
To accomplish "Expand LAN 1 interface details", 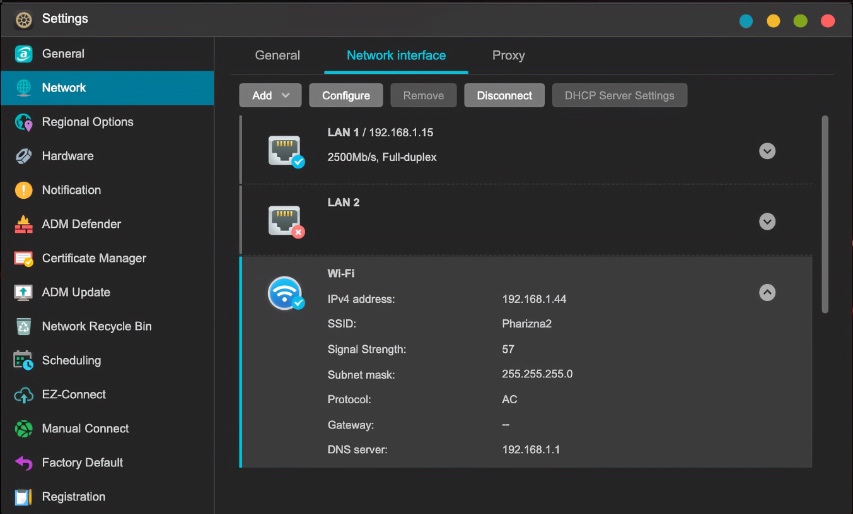I will pyautogui.click(x=767, y=151).
